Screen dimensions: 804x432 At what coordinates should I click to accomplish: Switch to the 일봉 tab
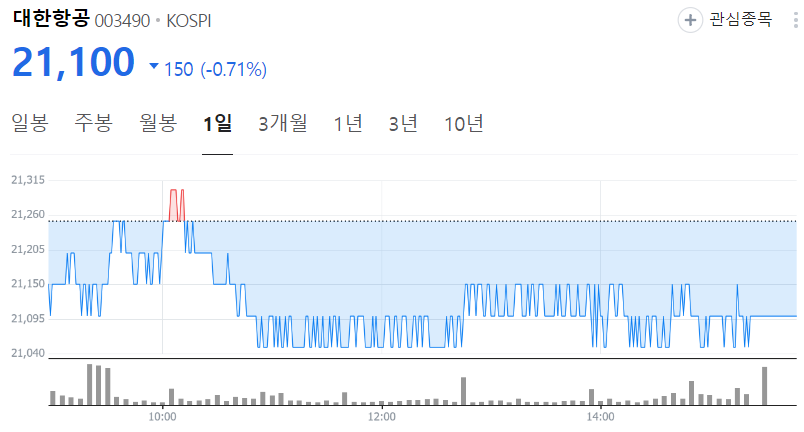click(30, 123)
